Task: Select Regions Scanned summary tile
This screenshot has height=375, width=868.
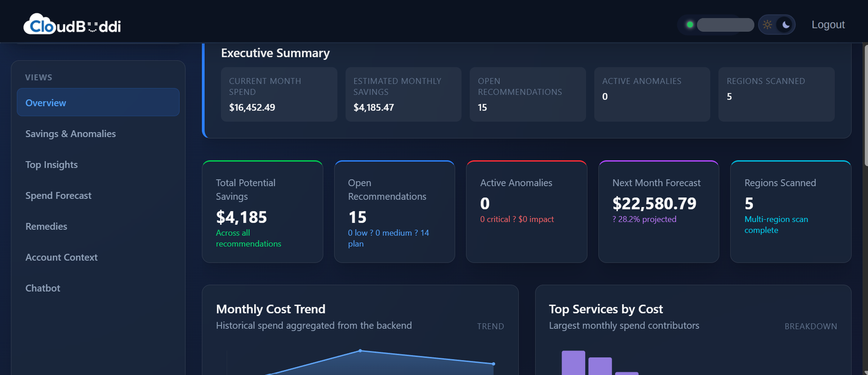Action: point(776,94)
